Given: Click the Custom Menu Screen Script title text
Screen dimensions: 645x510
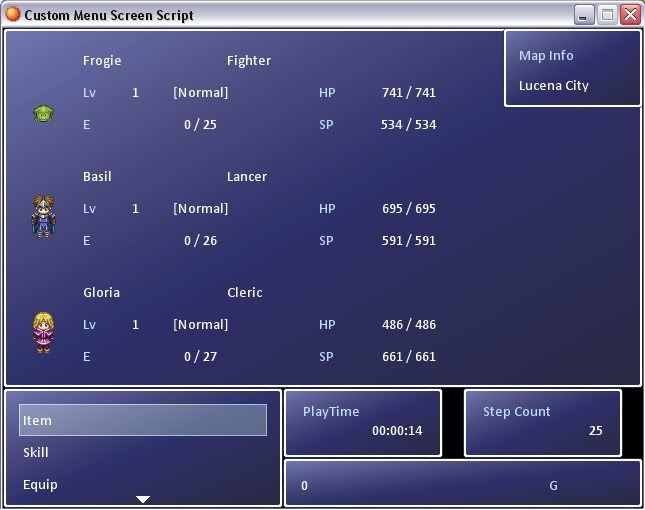Looking at the screenshot, I should pos(109,15).
